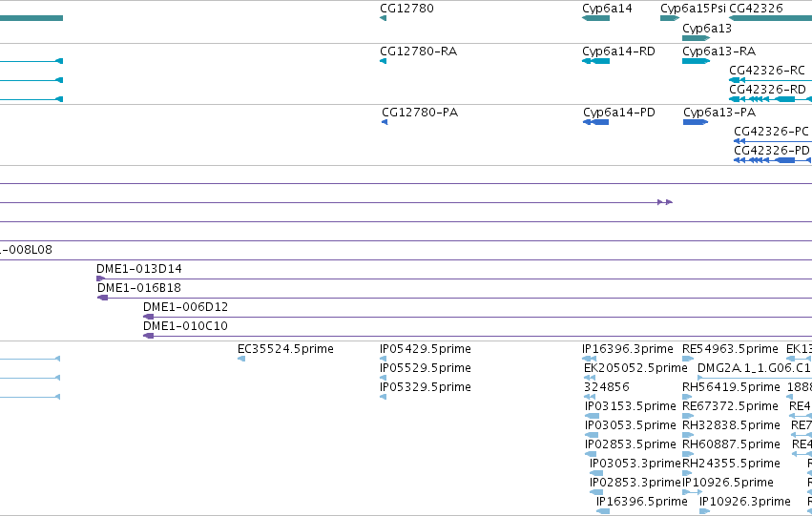812x516 pixels.
Task: Select the IP16396.5prime EST label
Action: click(x=641, y=502)
